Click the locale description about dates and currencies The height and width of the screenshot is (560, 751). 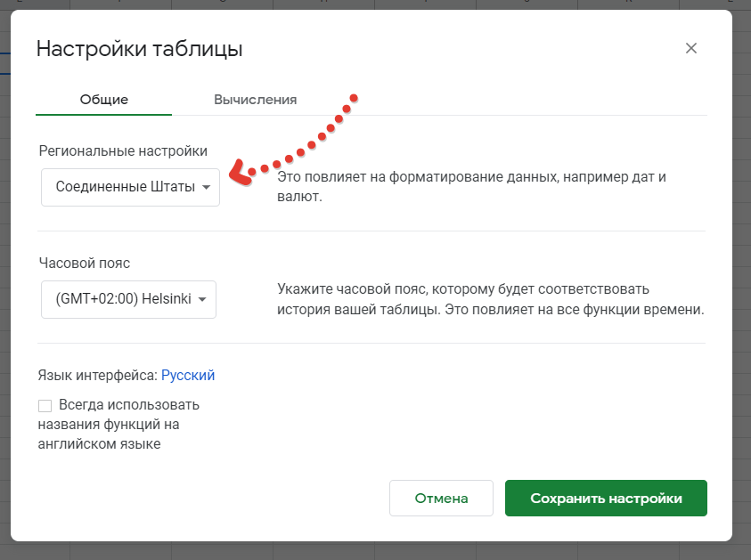tap(472, 187)
